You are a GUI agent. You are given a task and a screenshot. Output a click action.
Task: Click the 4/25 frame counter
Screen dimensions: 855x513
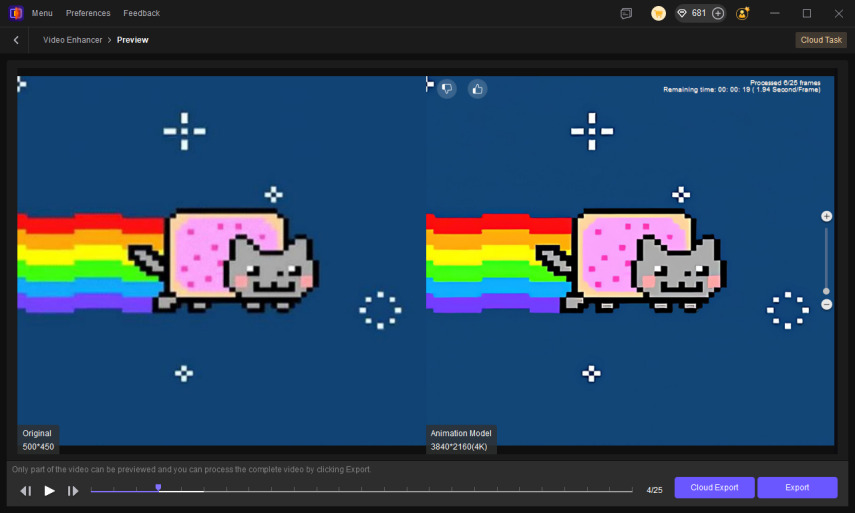click(x=654, y=490)
